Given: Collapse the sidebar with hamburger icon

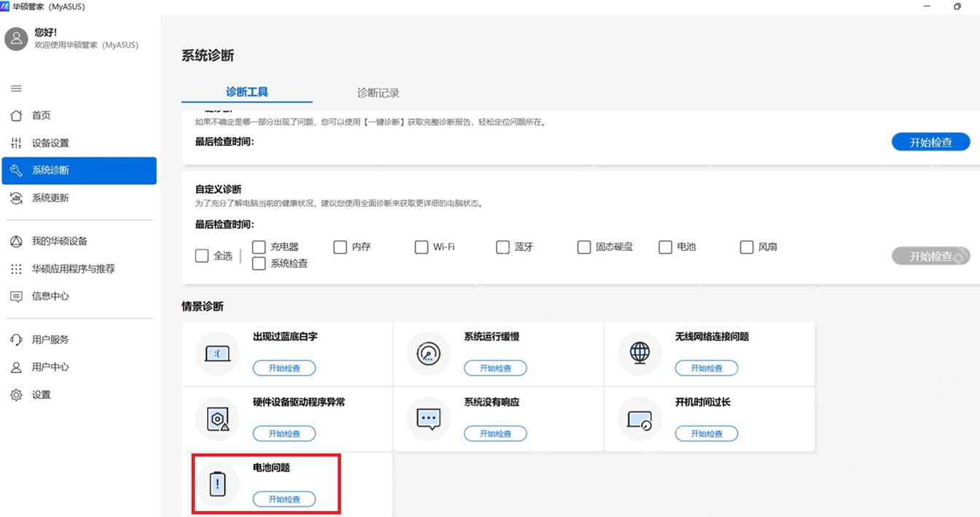Looking at the screenshot, I should (16, 88).
